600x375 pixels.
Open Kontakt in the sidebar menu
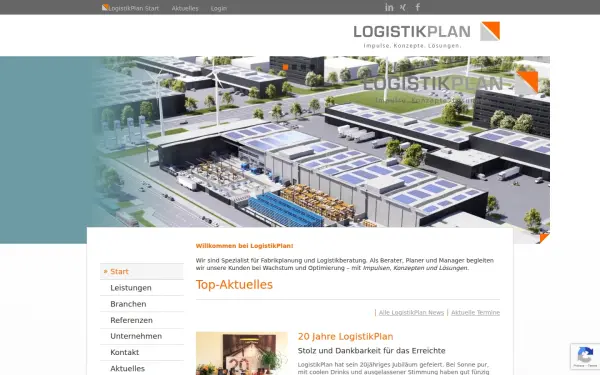coord(142,352)
